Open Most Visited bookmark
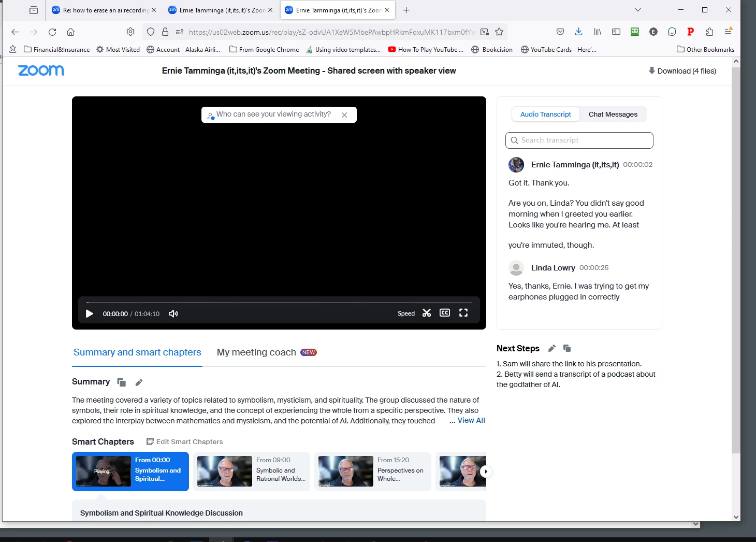Image resolution: width=756 pixels, height=542 pixels. [118, 49]
